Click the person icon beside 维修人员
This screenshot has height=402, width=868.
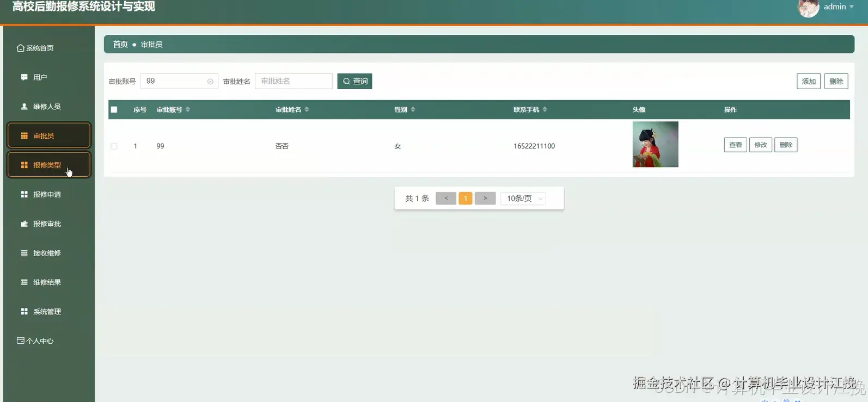(x=24, y=107)
